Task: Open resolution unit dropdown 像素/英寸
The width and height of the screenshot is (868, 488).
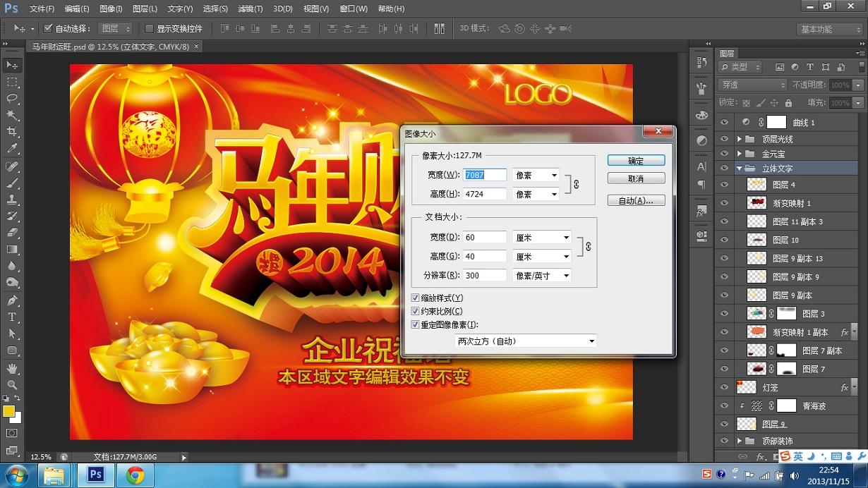Action: click(542, 276)
